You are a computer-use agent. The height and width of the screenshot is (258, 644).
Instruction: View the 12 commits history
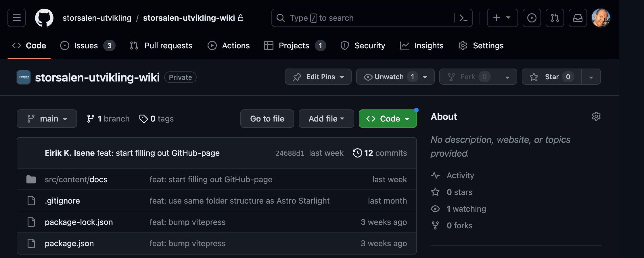(x=380, y=153)
